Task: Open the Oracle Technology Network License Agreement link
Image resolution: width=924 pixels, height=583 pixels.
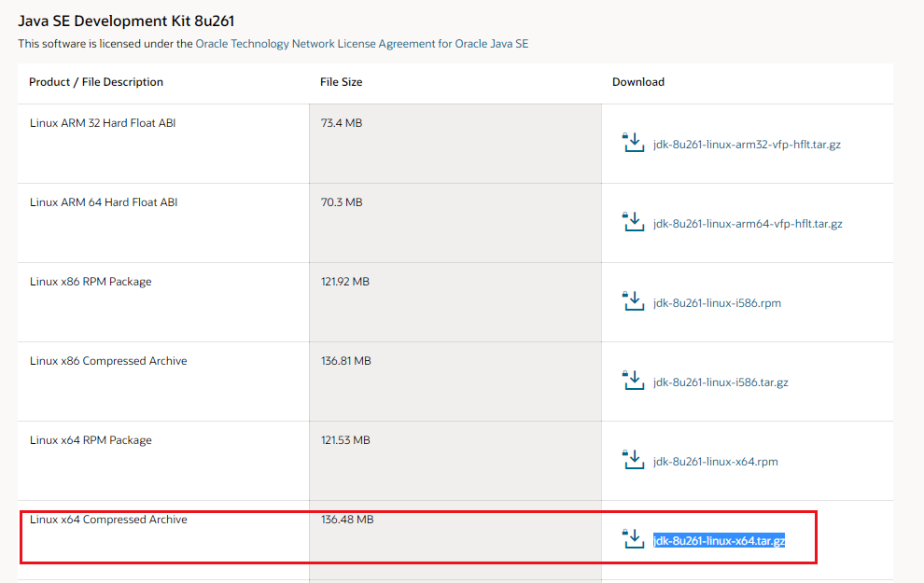Action: pos(362,44)
